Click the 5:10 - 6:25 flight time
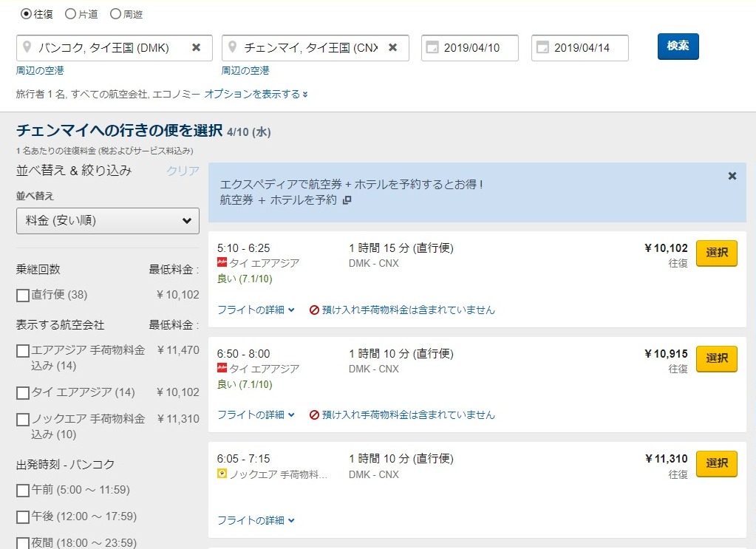 (x=243, y=248)
